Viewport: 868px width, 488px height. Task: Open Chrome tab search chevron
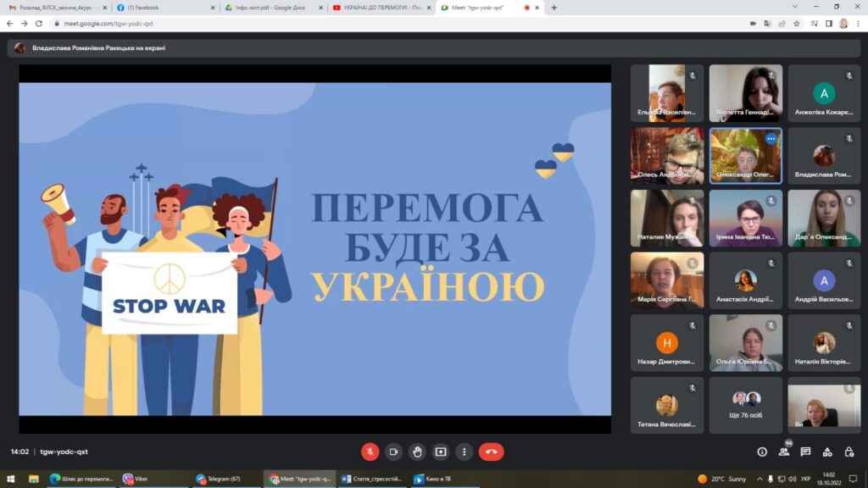(x=794, y=7)
